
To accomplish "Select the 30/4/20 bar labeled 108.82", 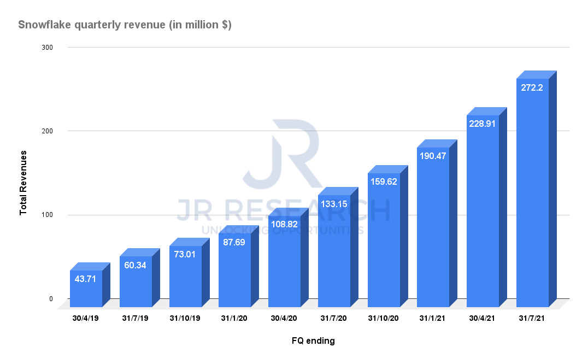I will tap(289, 257).
